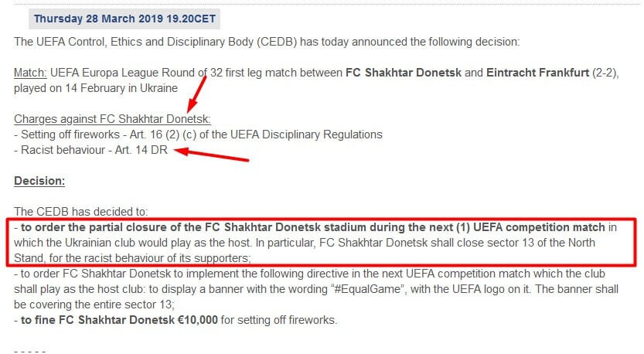Click 'Racist behaviour - Art. 14 DR' line
Viewport: 644px width, 354px height.
click(x=90, y=150)
